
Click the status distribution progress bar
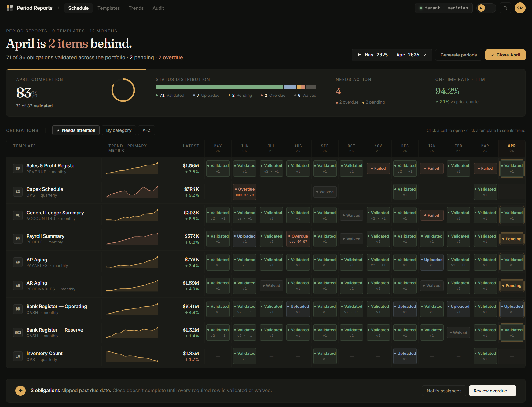coord(236,87)
